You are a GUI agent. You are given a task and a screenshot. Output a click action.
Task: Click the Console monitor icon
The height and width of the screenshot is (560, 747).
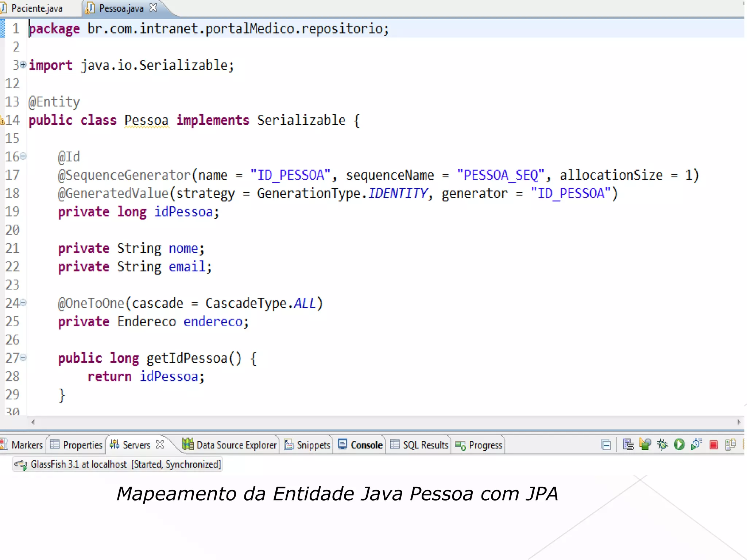pos(342,444)
